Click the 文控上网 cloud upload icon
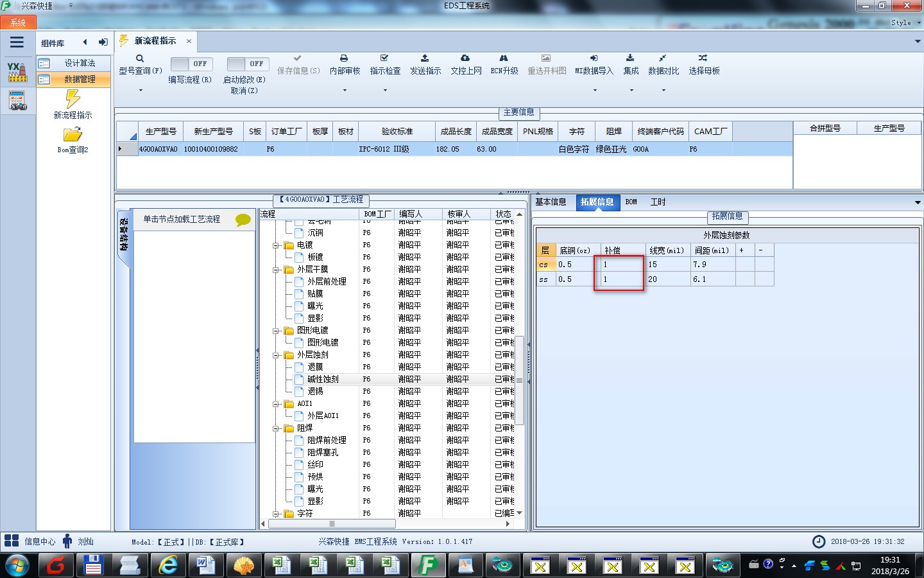924x578 pixels. (465, 58)
